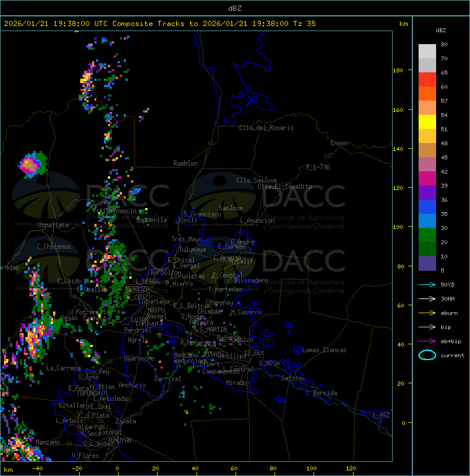The height and width of the screenshot is (476, 470).
Task: Click the Lomas_Blancas place label
Action: coord(324,350)
